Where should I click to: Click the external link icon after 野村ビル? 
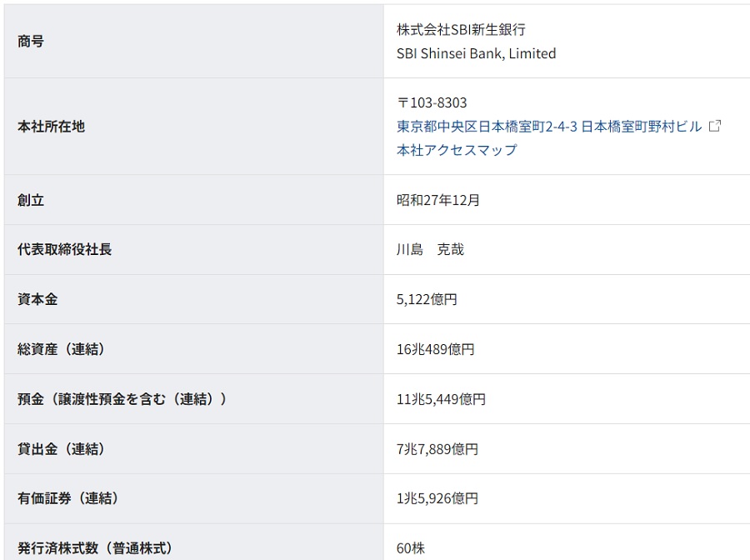(715, 126)
